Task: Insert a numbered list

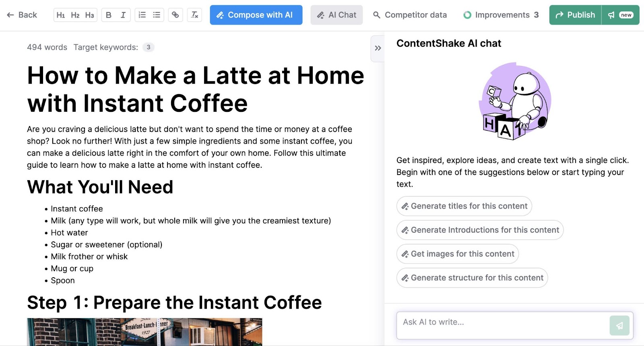Action: tap(142, 15)
